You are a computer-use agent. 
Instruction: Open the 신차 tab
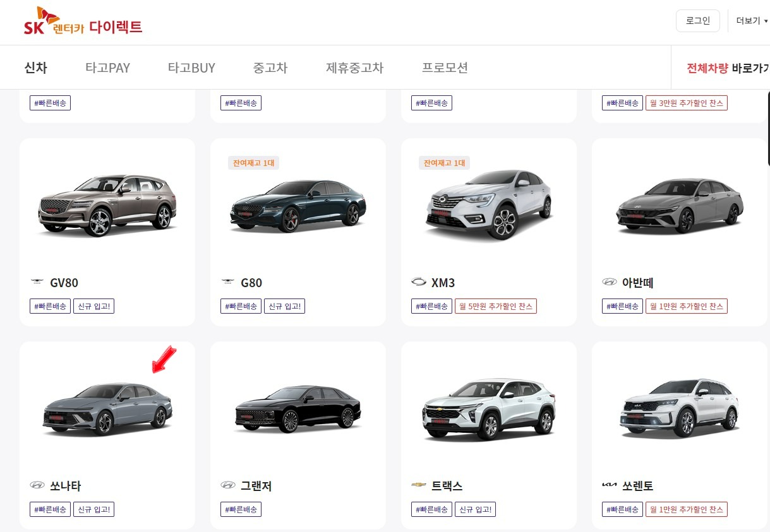(x=36, y=68)
